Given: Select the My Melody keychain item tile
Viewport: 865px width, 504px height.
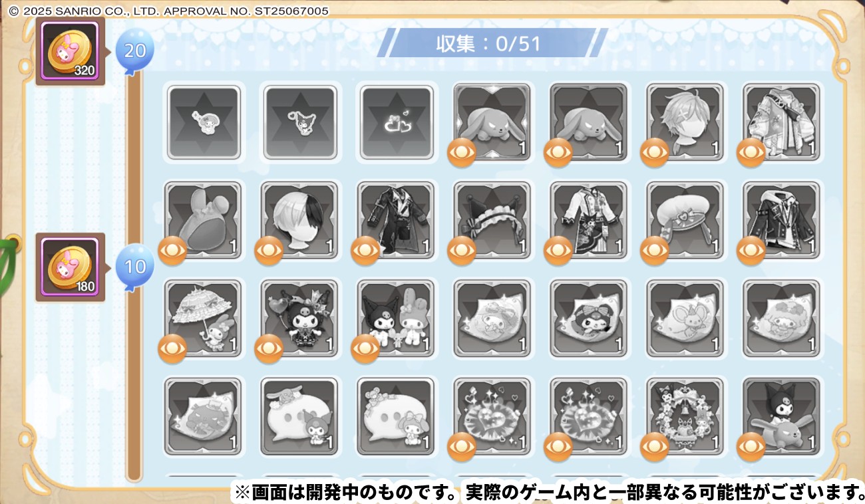Looking at the screenshot, I should 204,122.
